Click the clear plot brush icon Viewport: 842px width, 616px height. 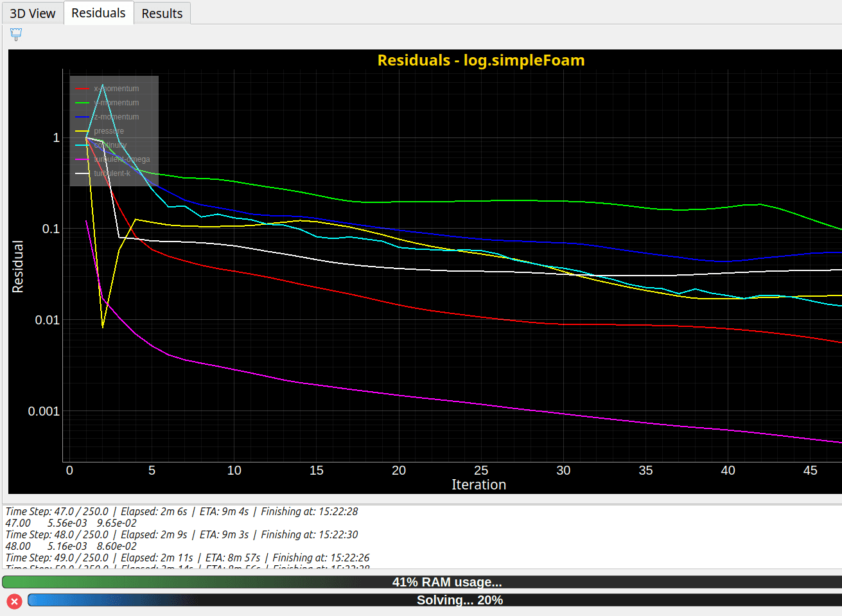[16, 35]
